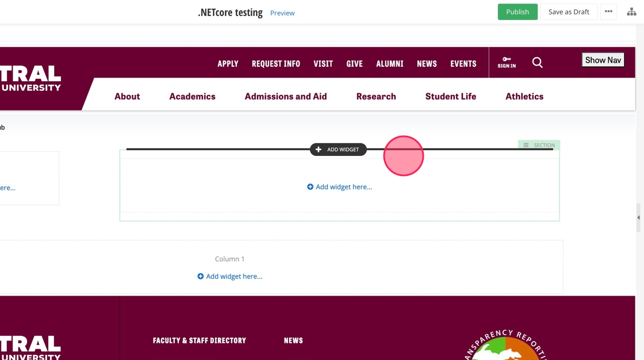
Task: Select the Student Life nav item
Action: 450,97
